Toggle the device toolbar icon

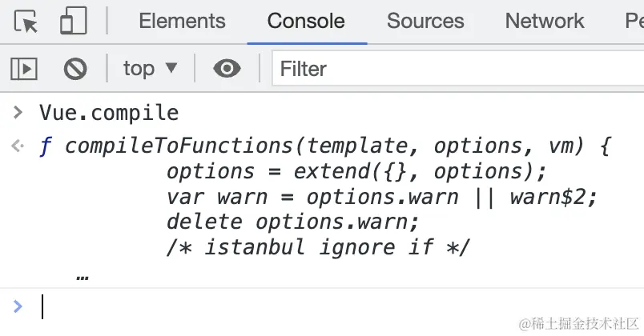[73, 22]
